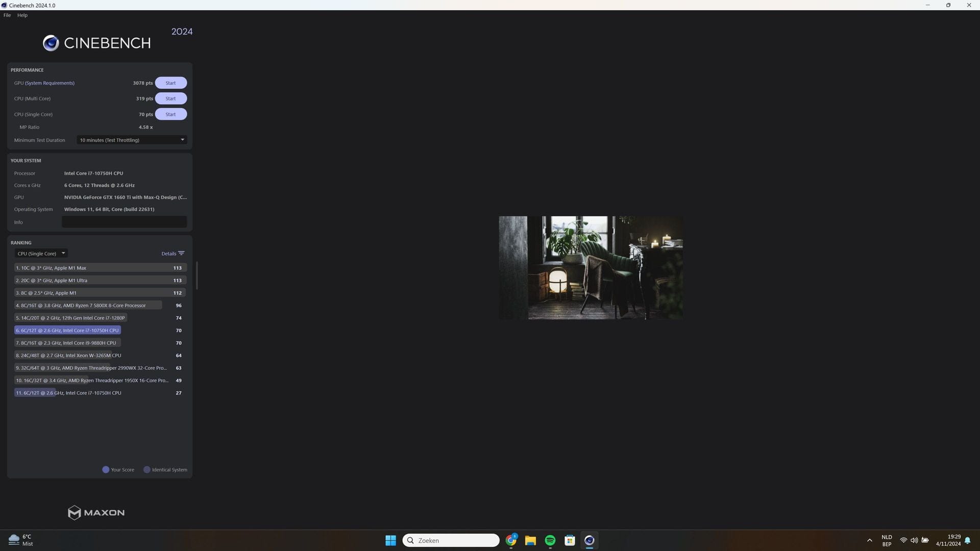This screenshot has width=980, height=551.
Task: Select the 8C Apple M1 ranking row
Action: click(100, 293)
